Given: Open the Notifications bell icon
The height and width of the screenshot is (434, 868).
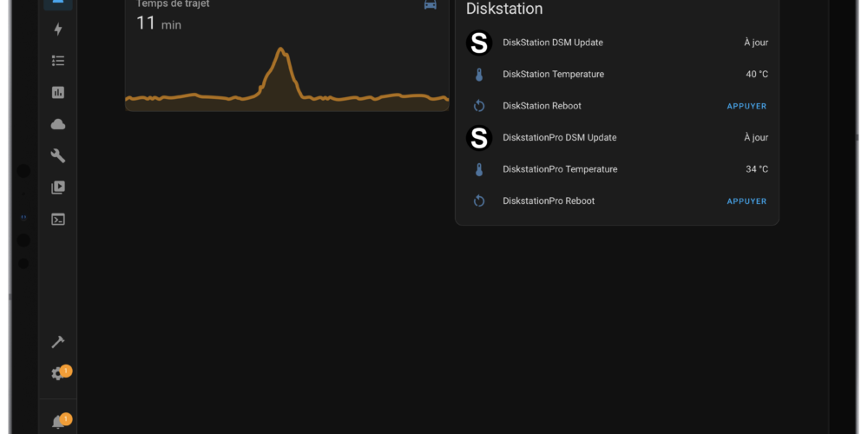Looking at the screenshot, I should 58,423.
